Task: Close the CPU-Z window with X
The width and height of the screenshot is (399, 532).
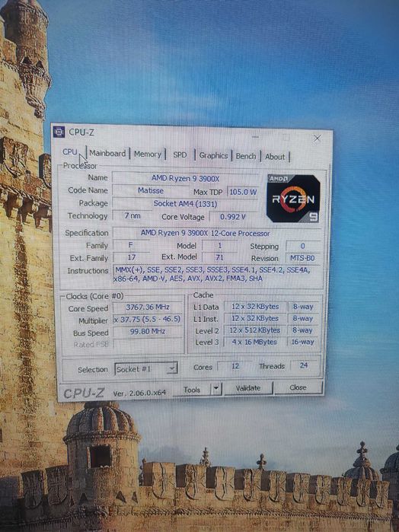Action: tap(318, 138)
